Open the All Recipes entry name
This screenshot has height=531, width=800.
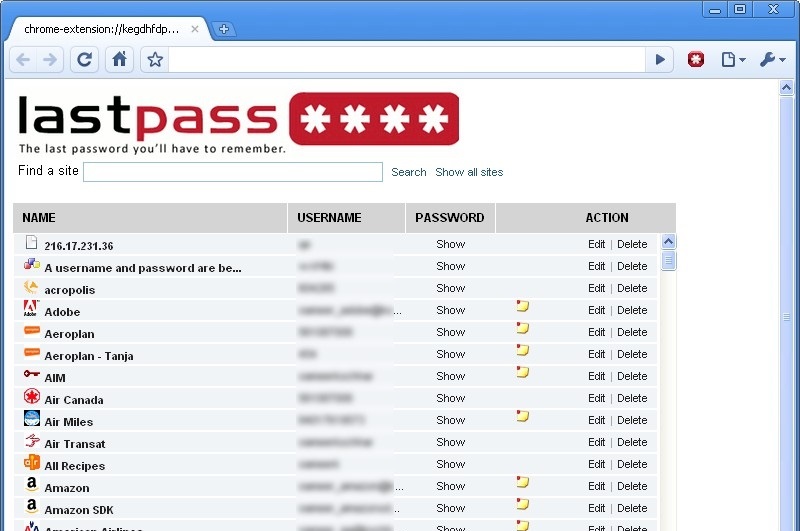pos(74,466)
